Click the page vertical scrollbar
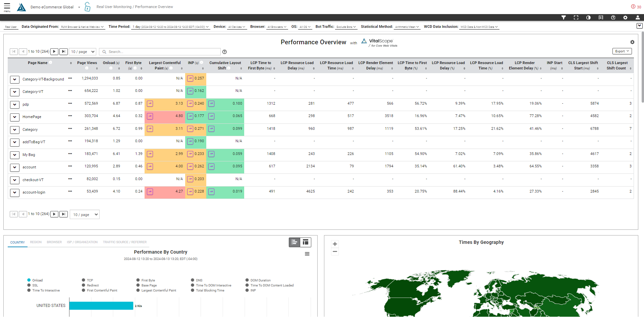This screenshot has height=317, width=644. click(642, 67)
